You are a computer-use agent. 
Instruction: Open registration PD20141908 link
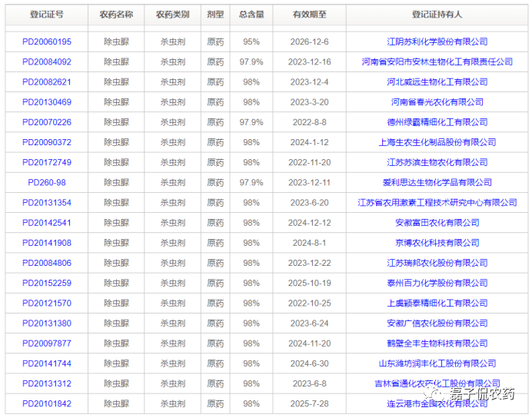pyautogui.click(x=47, y=243)
